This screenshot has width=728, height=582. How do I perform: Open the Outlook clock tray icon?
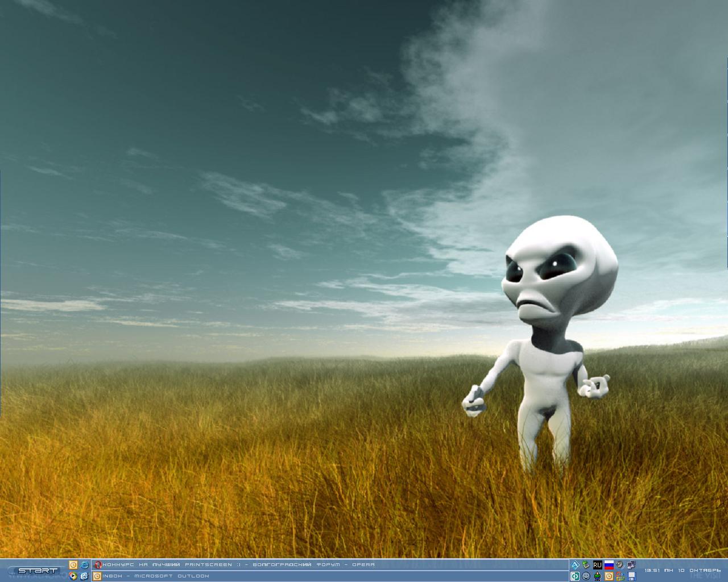(609, 576)
